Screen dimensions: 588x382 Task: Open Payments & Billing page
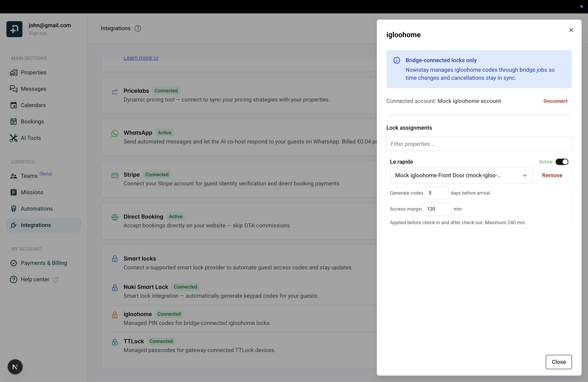click(44, 263)
